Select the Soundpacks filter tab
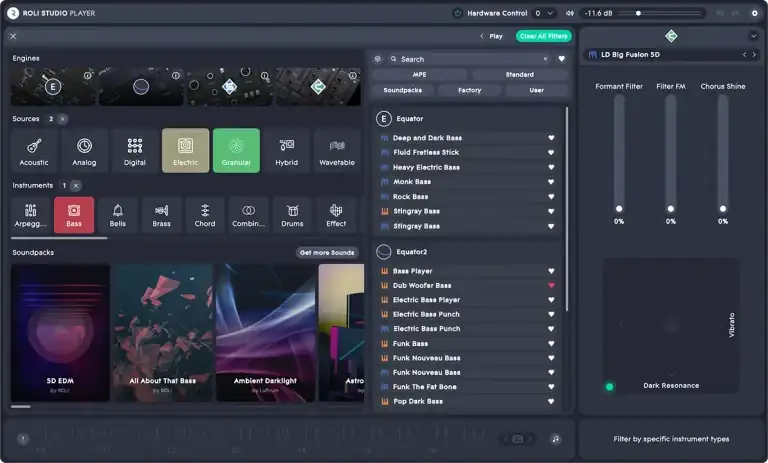768x463 pixels. (403, 90)
